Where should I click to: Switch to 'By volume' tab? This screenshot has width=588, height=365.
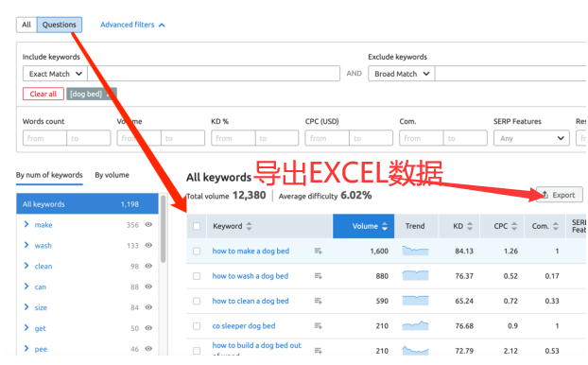pos(112,175)
